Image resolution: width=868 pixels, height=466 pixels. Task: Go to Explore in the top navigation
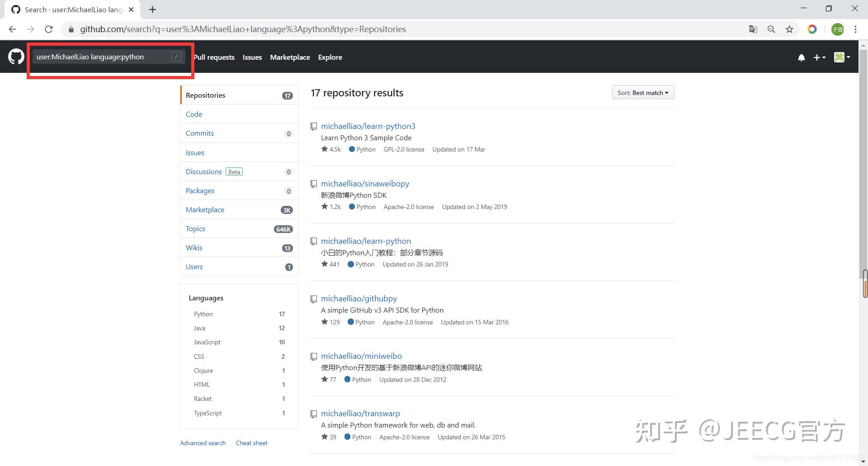[x=330, y=57]
